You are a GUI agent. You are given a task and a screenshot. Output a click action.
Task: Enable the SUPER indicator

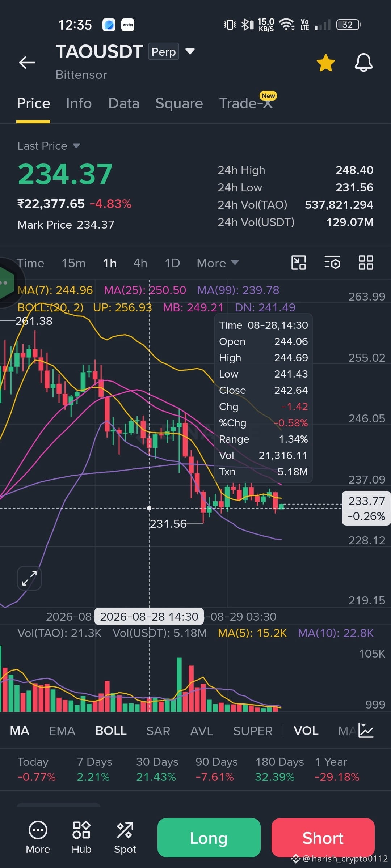253,731
